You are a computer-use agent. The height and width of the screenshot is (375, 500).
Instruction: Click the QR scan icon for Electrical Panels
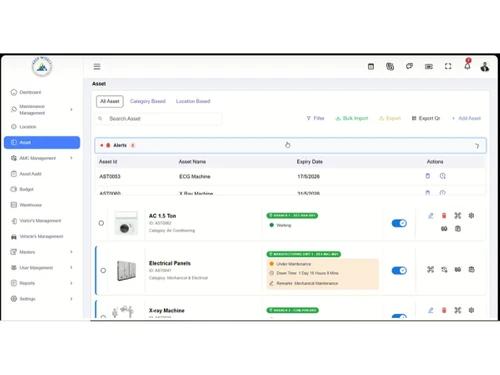(430, 269)
